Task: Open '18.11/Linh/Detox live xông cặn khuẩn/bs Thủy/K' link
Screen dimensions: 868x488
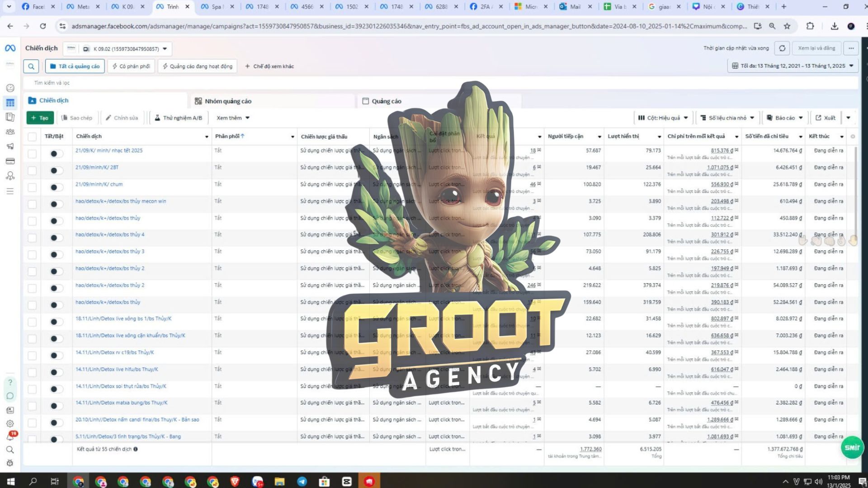Action: click(x=130, y=336)
